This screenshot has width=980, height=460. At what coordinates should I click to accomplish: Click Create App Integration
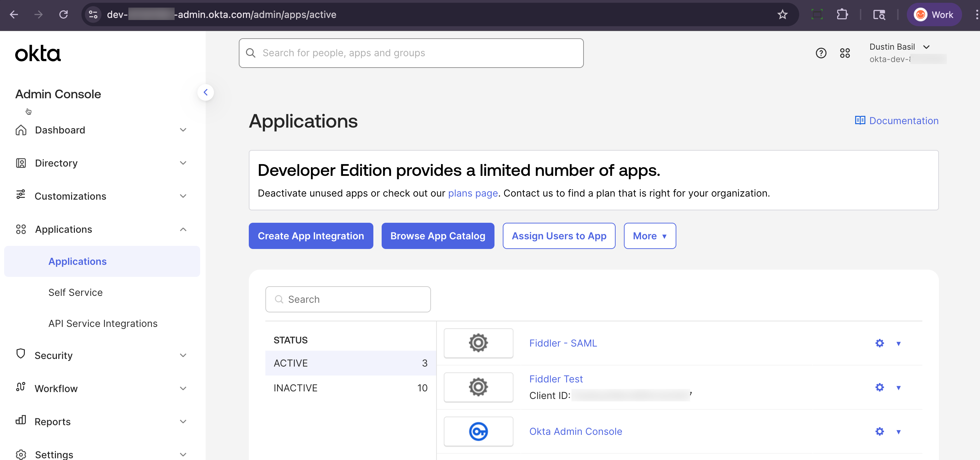click(311, 236)
